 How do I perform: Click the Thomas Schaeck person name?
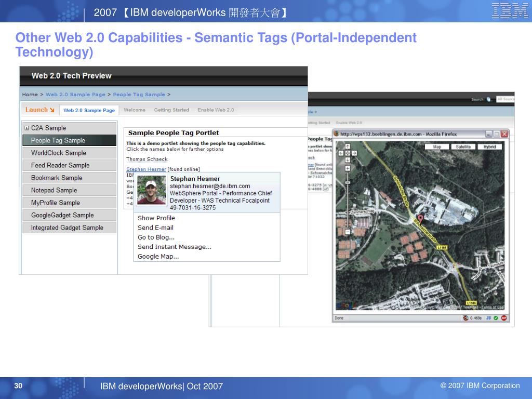147,159
